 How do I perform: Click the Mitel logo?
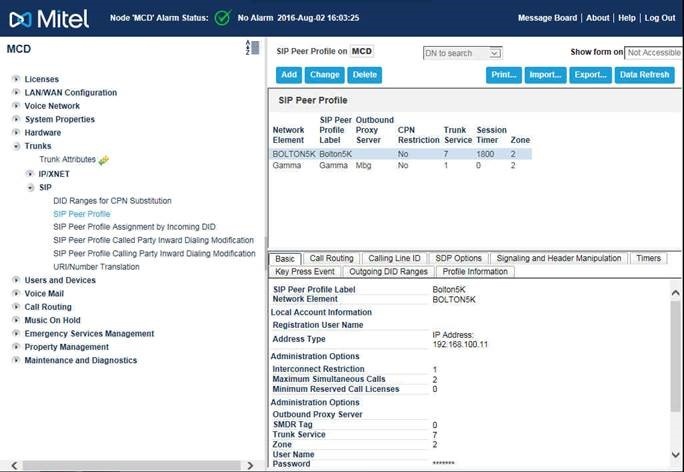pos(49,19)
